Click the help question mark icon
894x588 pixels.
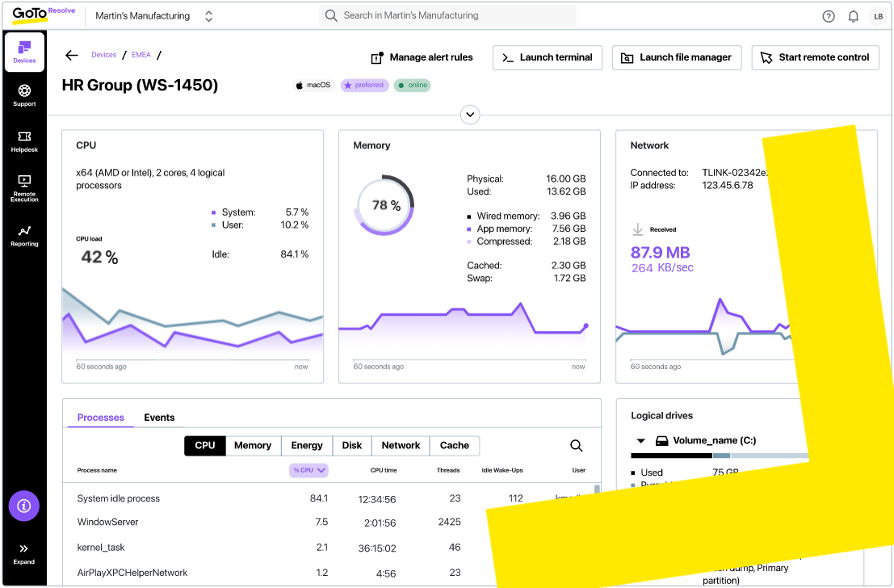(x=829, y=16)
